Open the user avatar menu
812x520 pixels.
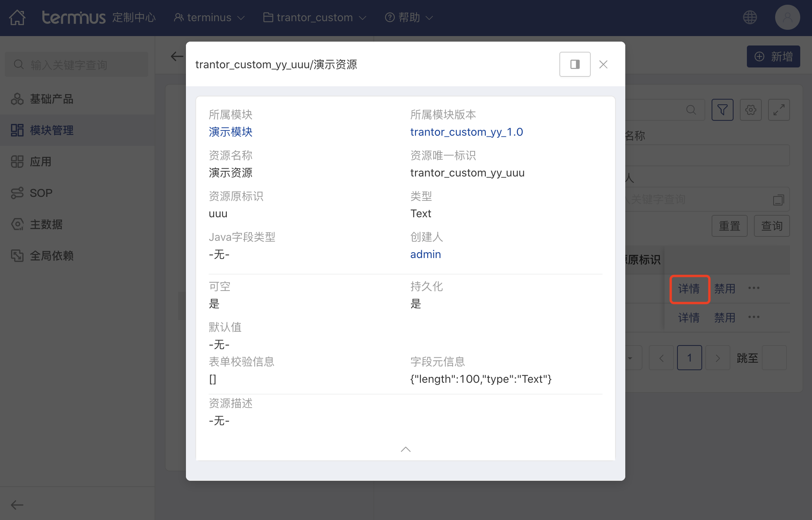[787, 18]
